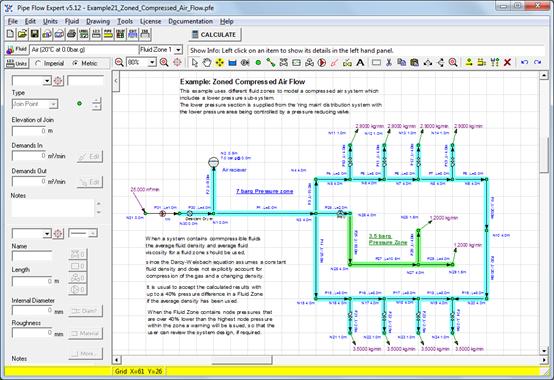The width and height of the screenshot is (554, 380).
Task: Open the 80% zoom level dropdown
Action: (142, 63)
